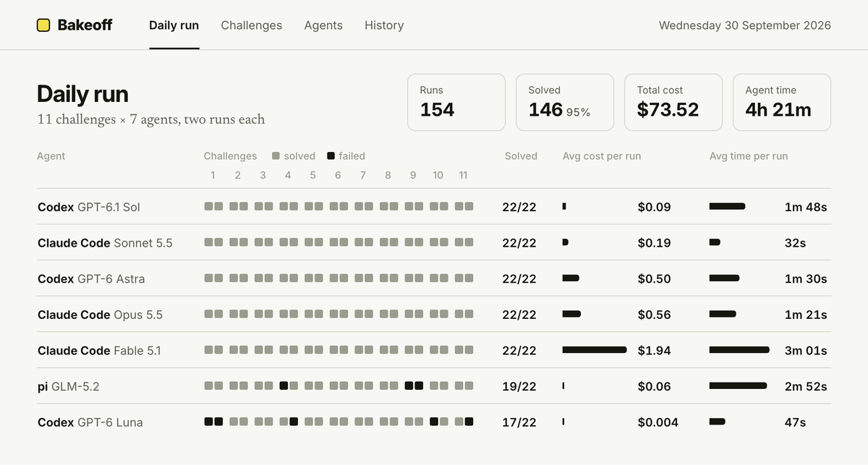Open the Claude Code Opus 5.5 row
868x465 pixels.
click(x=434, y=315)
